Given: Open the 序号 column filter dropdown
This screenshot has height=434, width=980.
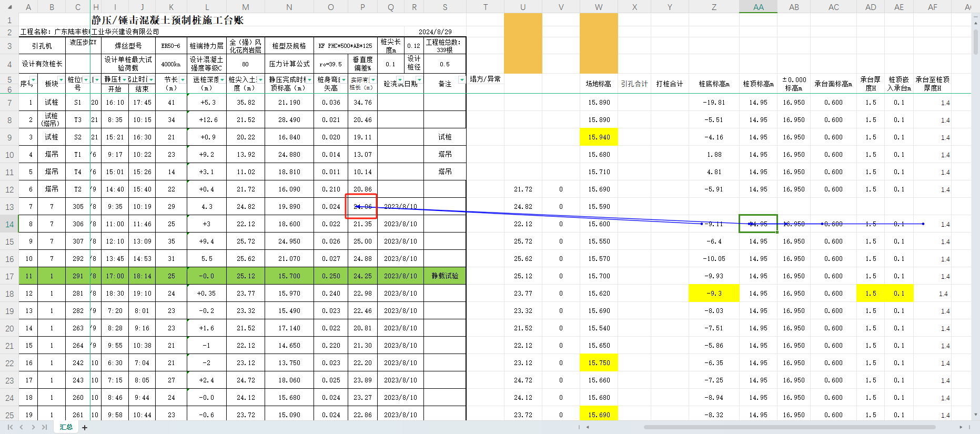Looking at the screenshot, I should point(34,80).
